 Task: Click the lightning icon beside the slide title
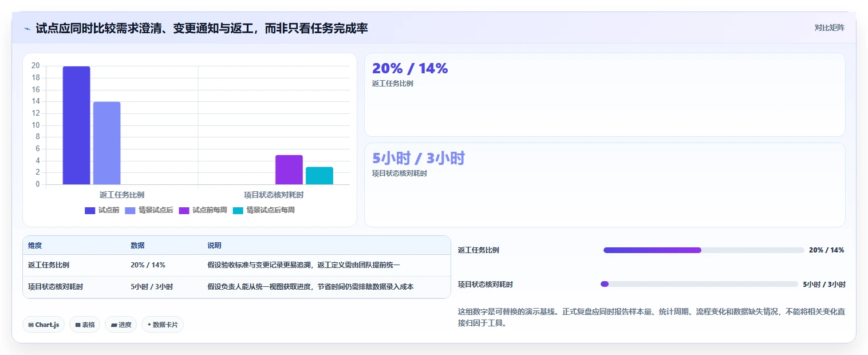click(27, 29)
